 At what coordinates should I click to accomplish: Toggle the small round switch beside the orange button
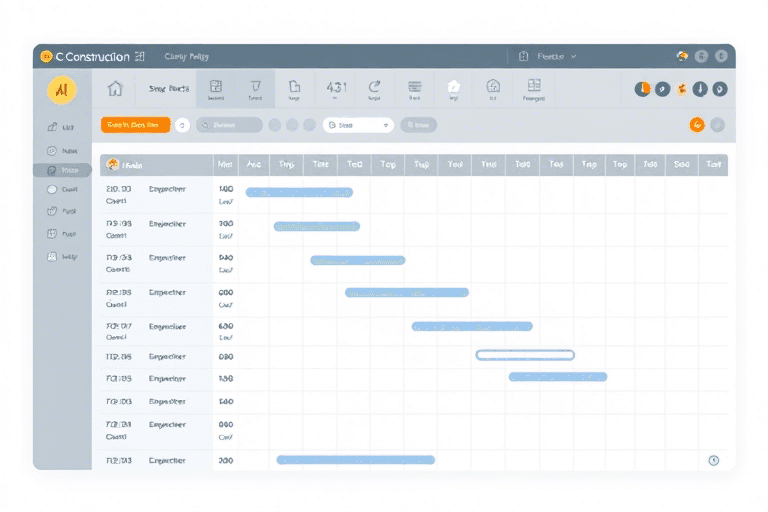(x=182, y=125)
